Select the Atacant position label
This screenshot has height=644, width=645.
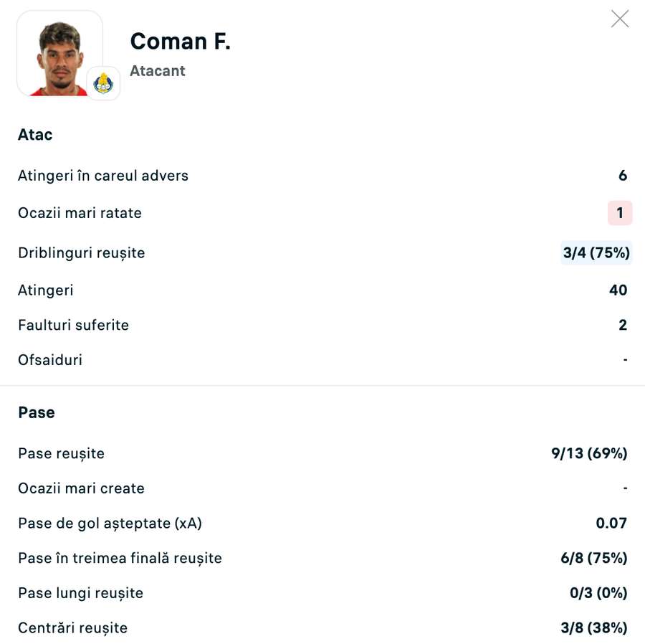[157, 70]
